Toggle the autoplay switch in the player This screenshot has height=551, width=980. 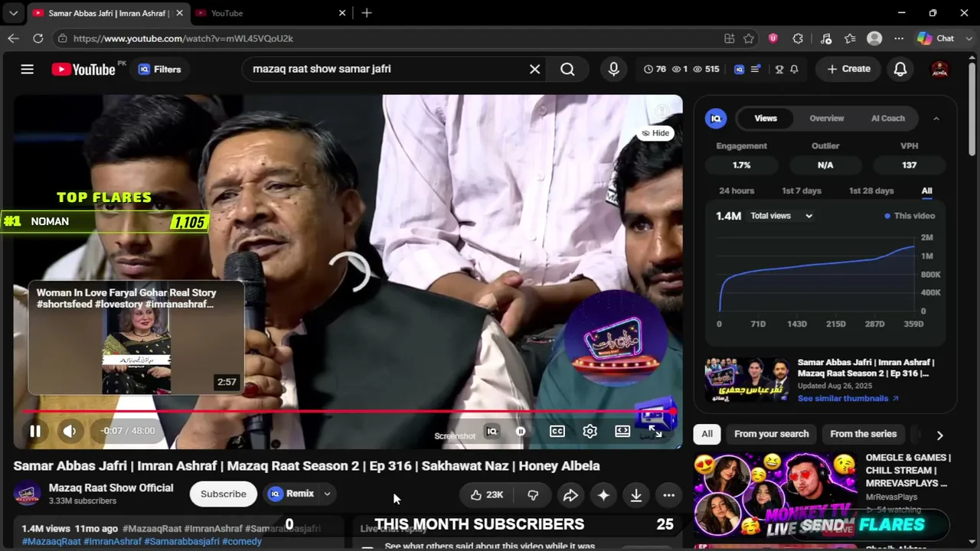click(x=521, y=431)
